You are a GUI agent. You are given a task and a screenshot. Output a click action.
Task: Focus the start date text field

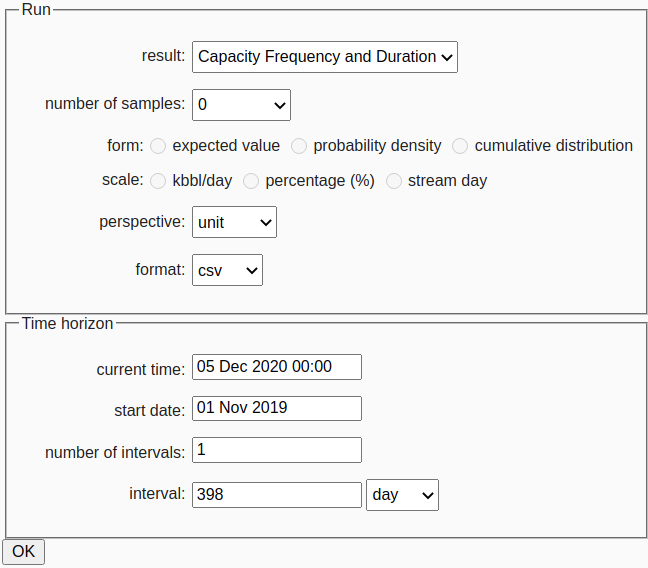coord(277,408)
